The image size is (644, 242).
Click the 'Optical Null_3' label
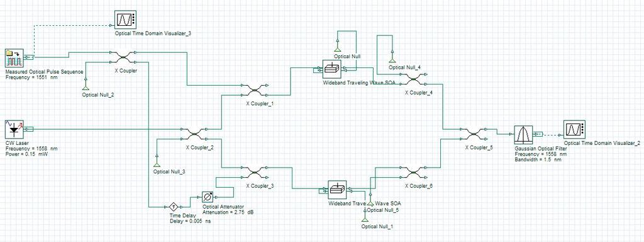(169, 171)
